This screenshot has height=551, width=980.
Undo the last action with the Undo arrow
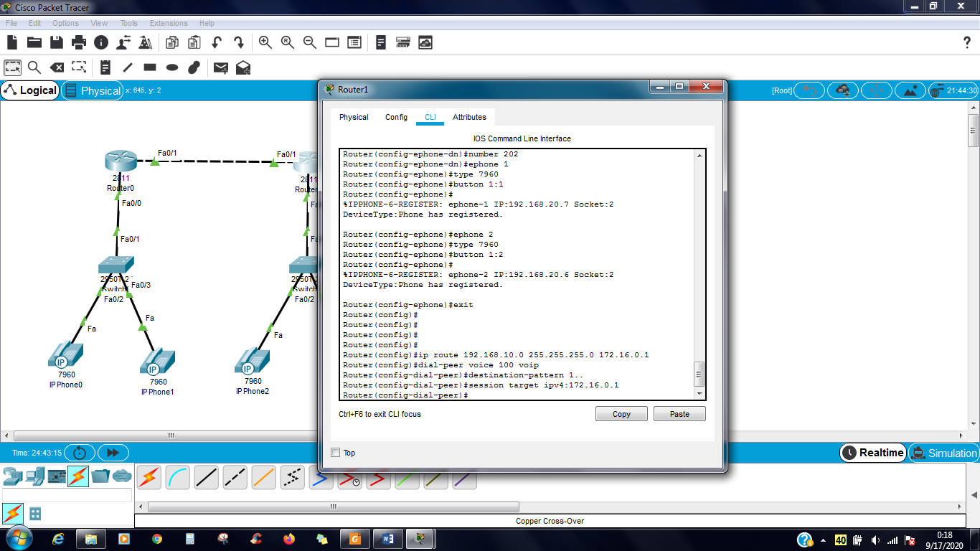pos(217,42)
